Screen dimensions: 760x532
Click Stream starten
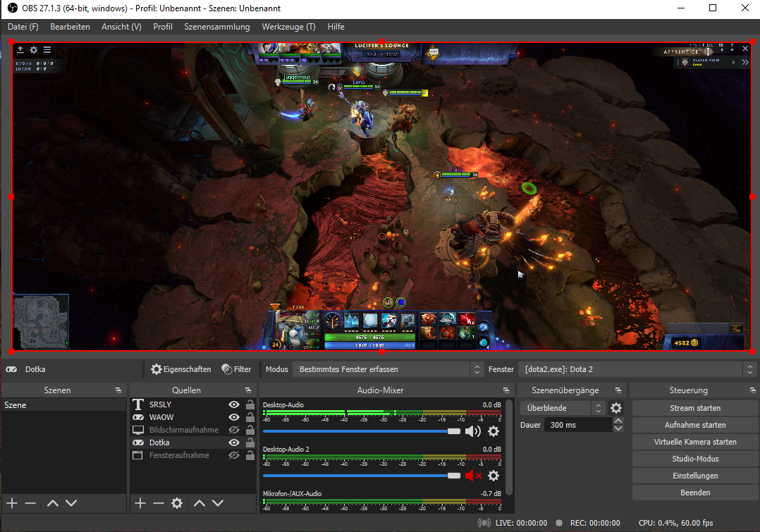pos(695,408)
